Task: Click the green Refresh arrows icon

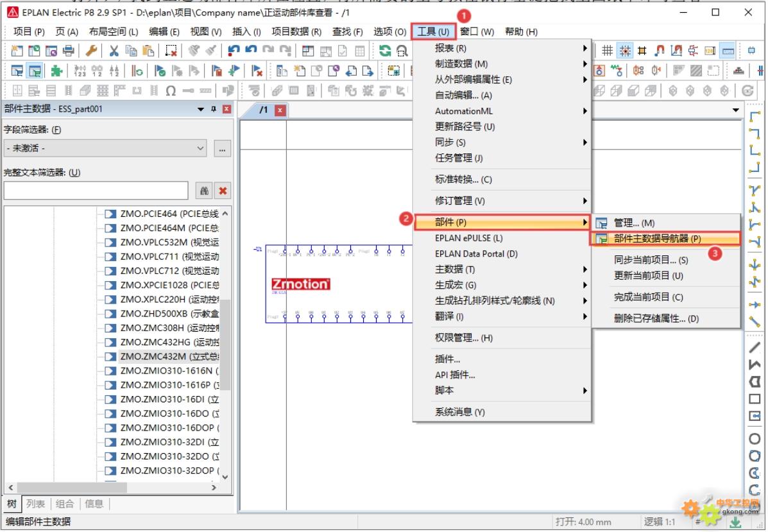Action: click(385, 51)
